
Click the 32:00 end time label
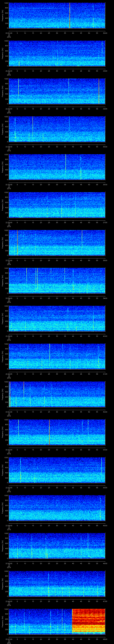point(105,33)
